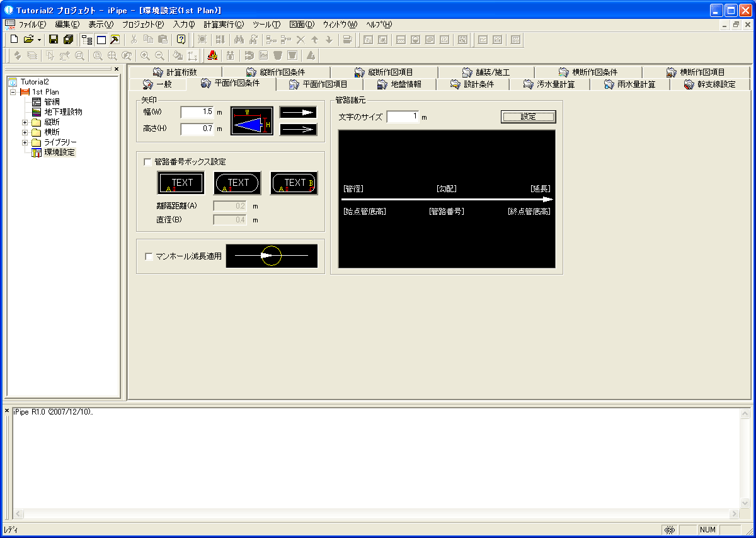Select the rectangular TEXT box style
The height and width of the screenshot is (538, 756).
pyautogui.click(x=181, y=183)
